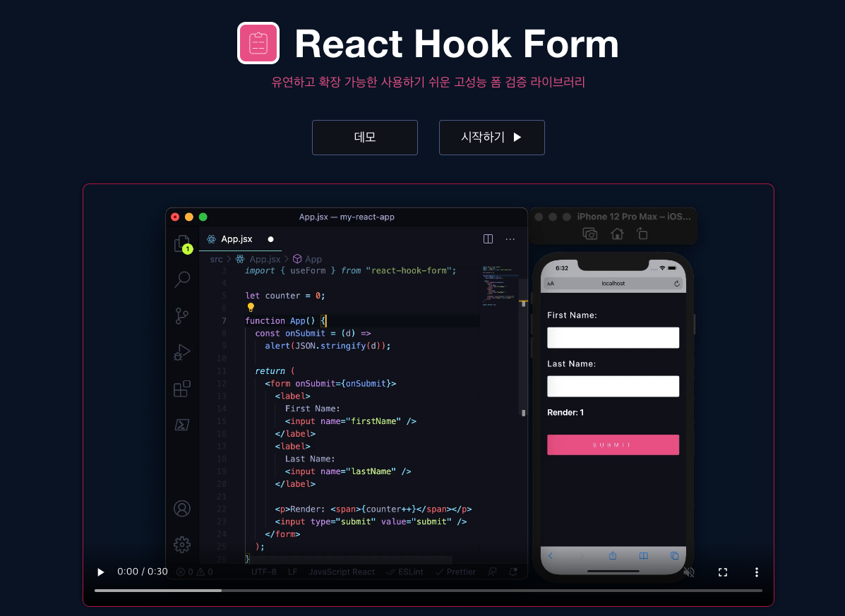This screenshot has height=616, width=845.
Task: Focus the First Name input field
Action: pyautogui.click(x=613, y=337)
